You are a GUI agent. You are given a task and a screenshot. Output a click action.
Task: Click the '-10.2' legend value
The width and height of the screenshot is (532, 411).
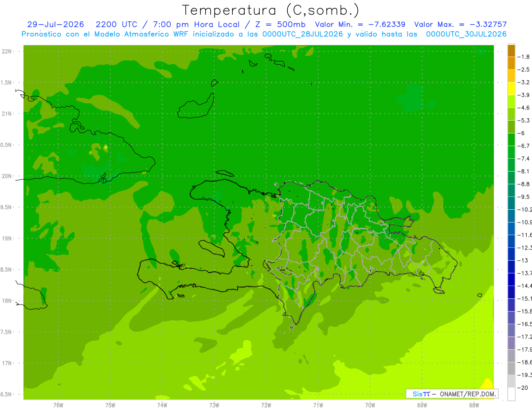[x=524, y=210]
